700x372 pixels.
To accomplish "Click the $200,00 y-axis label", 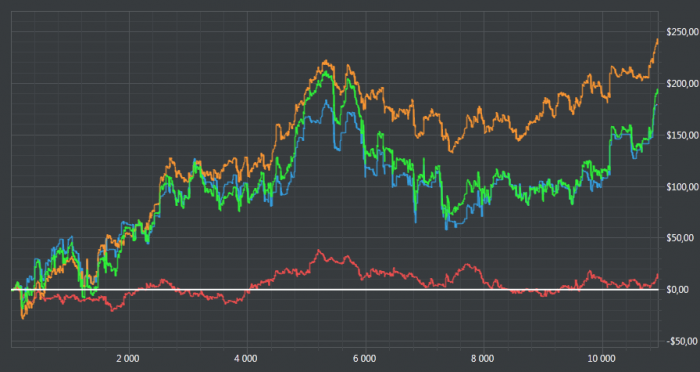I will tap(682, 84).
